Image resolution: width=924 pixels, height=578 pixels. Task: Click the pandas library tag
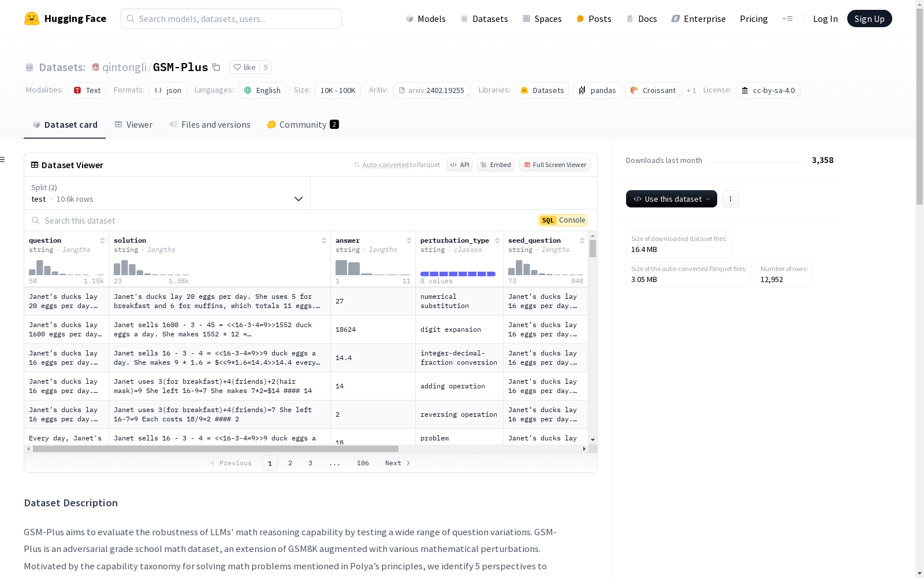[597, 90]
